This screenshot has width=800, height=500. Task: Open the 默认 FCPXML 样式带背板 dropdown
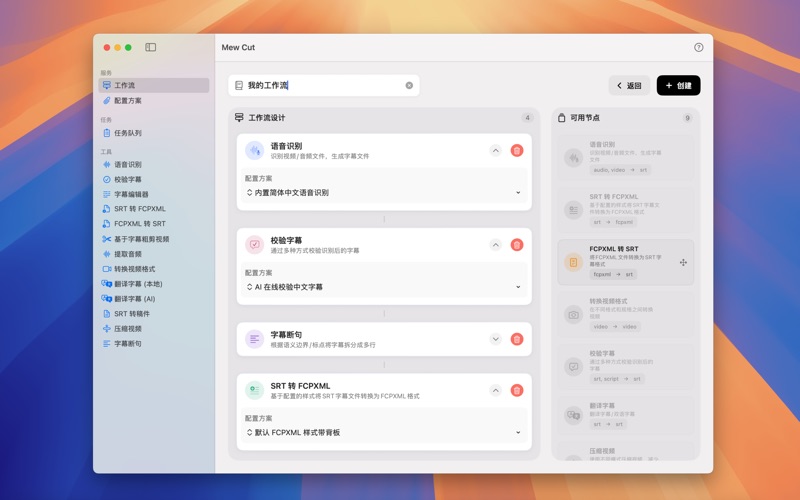click(x=384, y=432)
